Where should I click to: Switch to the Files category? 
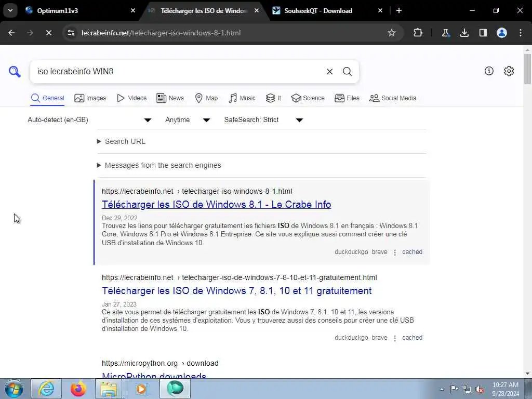pyautogui.click(x=347, y=98)
